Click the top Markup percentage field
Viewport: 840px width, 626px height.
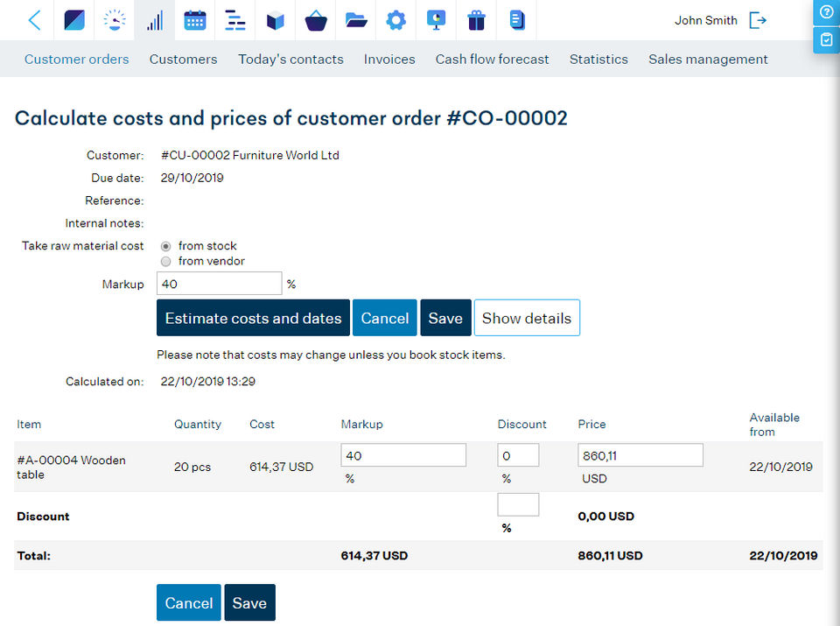click(x=219, y=284)
